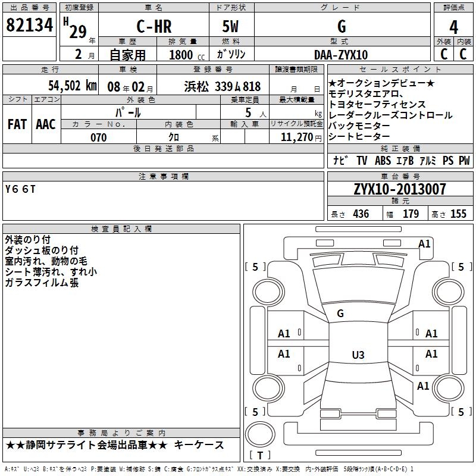Select the アルミ equipment label
The width and height of the screenshot is (476, 476).
[x=428, y=160]
